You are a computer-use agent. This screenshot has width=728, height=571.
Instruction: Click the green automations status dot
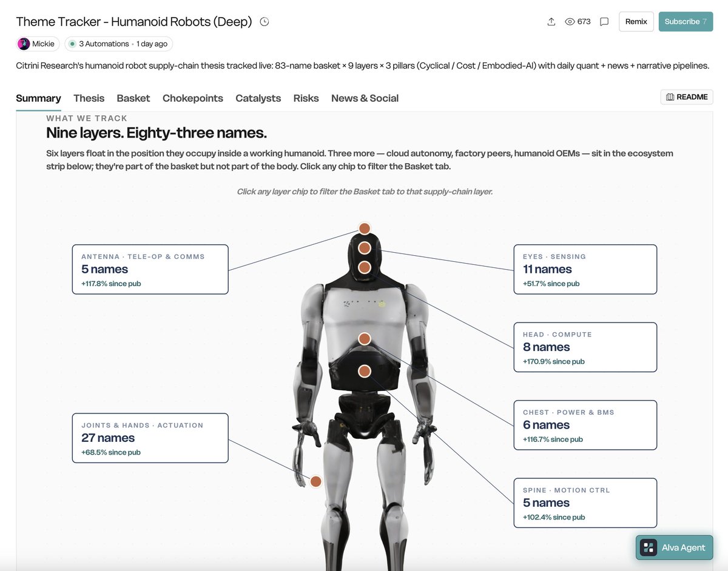click(73, 44)
